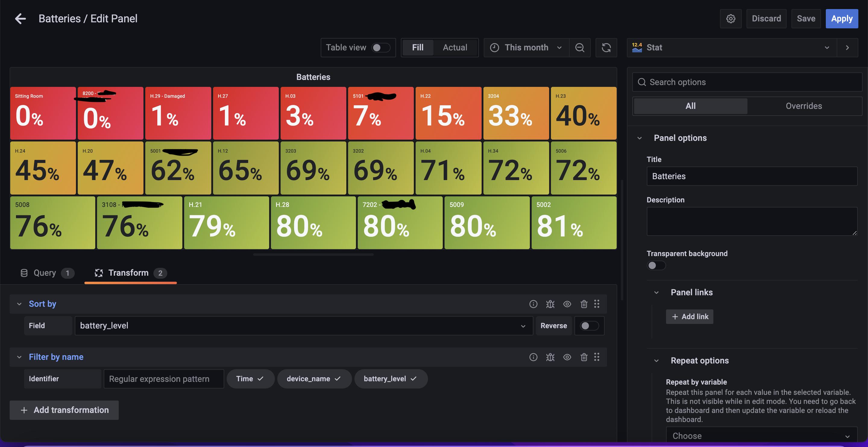Click the Search options input field
Image resolution: width=868 pixels, height=447 pixels.
pos(747,82)
